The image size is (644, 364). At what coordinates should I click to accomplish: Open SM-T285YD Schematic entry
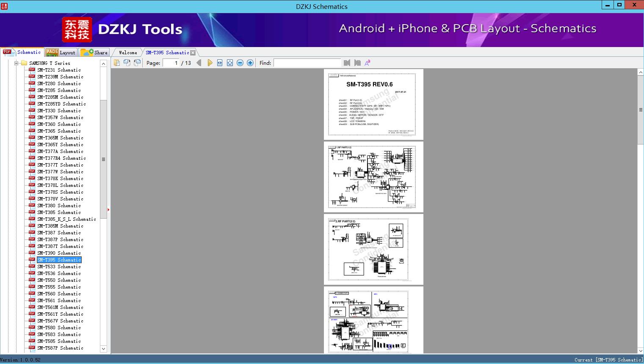point(61,104)
